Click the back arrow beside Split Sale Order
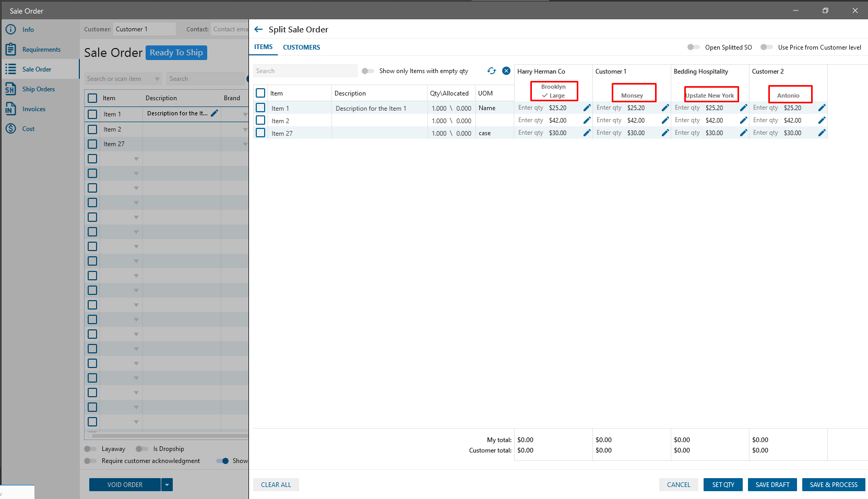This screenshot has height=499, width=868. 258,29
